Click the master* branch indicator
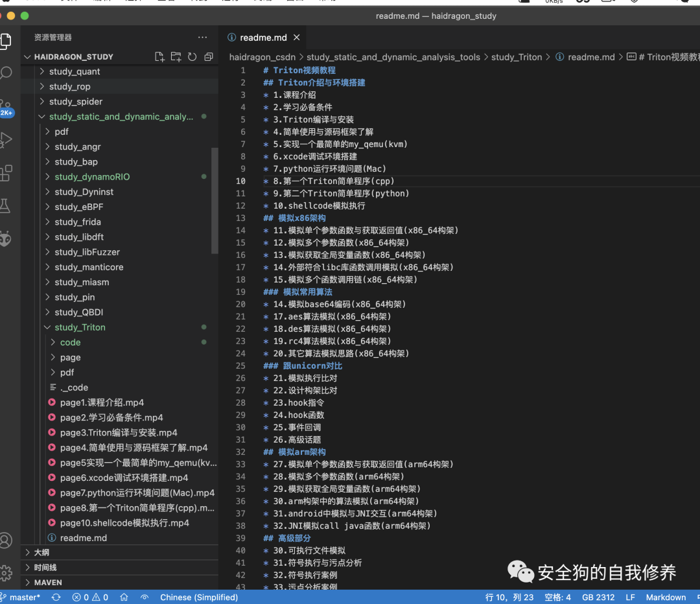Screen dimensions: 700x604 21,598
